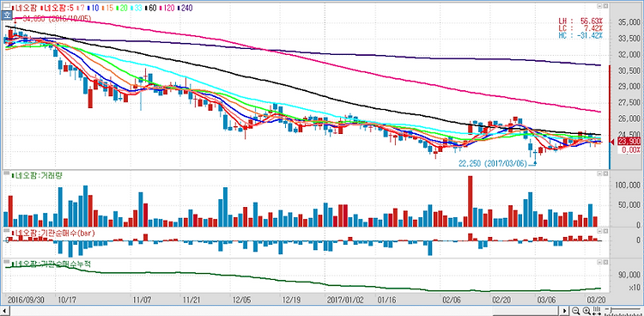Click the 12/05 date label
The width and height of the screenshot is (644, 316).
pyautogui.click(x=241, y=299)
